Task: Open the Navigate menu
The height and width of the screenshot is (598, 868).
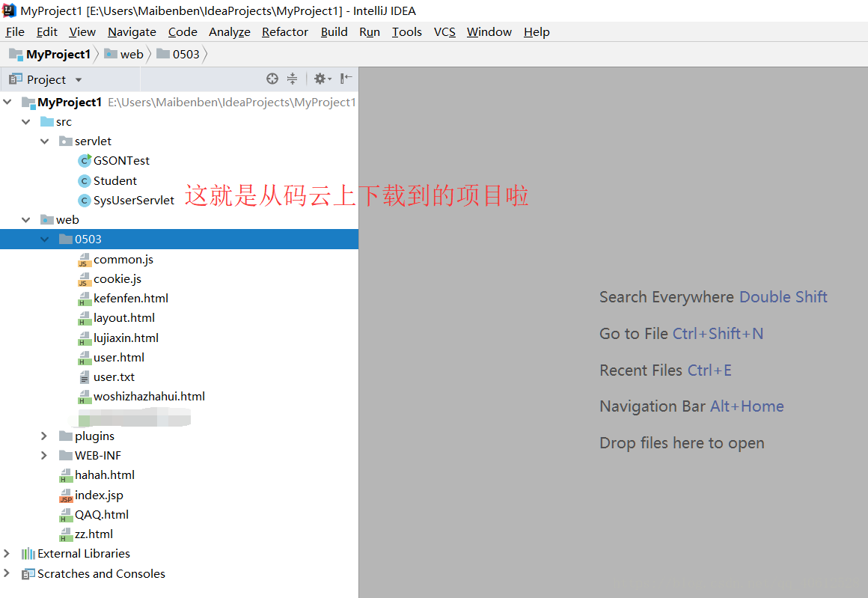Action: [x=132, y=32]
